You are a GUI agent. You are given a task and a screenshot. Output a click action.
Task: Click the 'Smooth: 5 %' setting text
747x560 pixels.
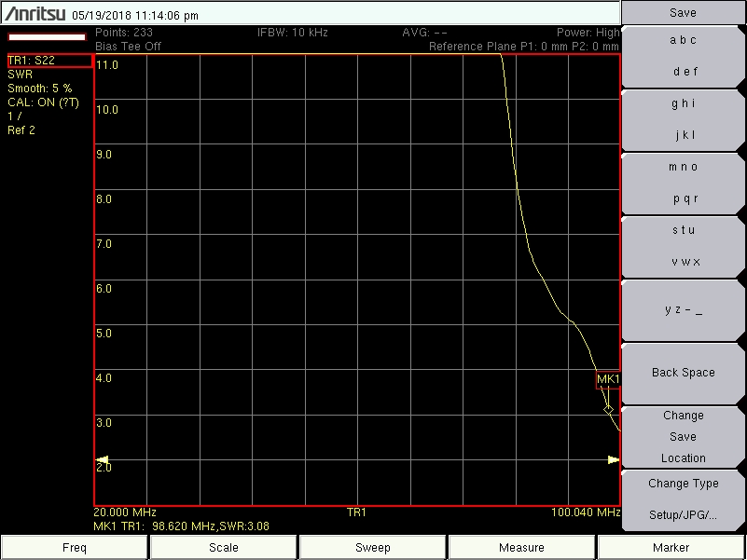[x=40, y=89]
